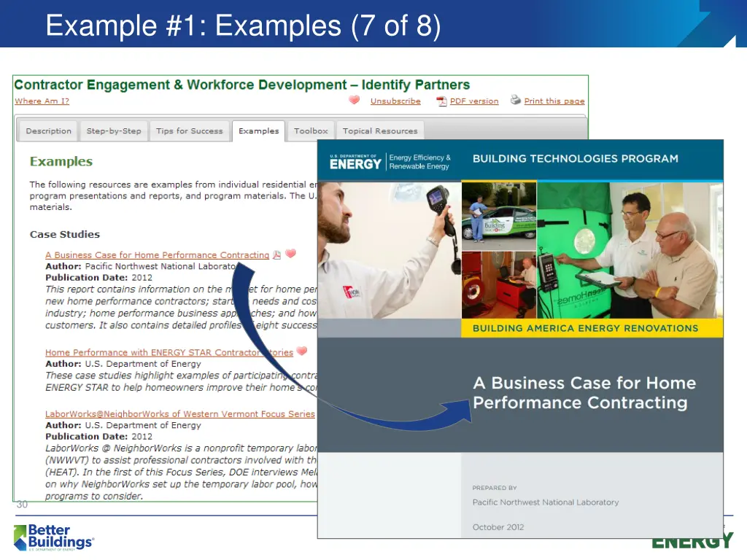Image resolution: width=747 pixels, height=560 pixels.
Task: Click the heart icon beside Unsubscribe
Action: 354,100
